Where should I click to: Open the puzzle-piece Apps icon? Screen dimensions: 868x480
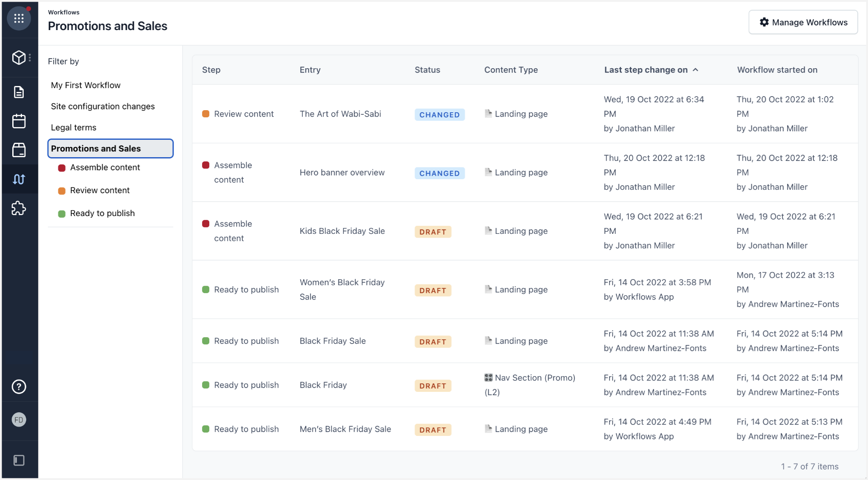point(19,208)
